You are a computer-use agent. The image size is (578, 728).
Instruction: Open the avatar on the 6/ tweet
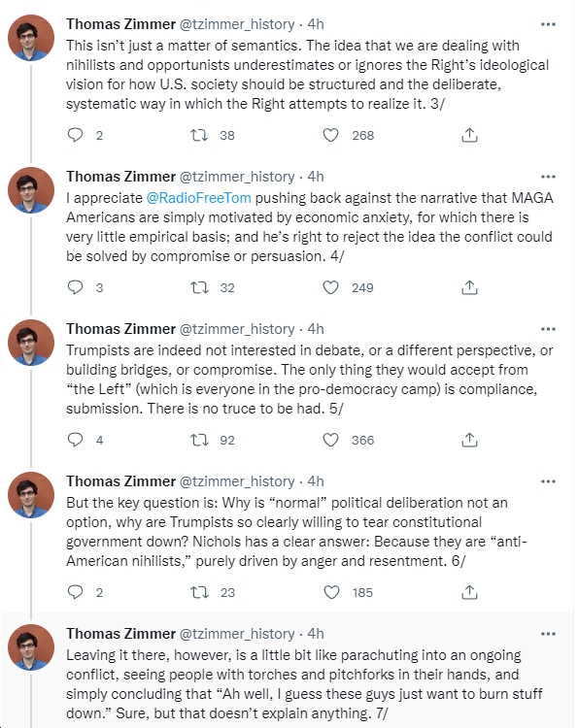[x=31, y=495]
